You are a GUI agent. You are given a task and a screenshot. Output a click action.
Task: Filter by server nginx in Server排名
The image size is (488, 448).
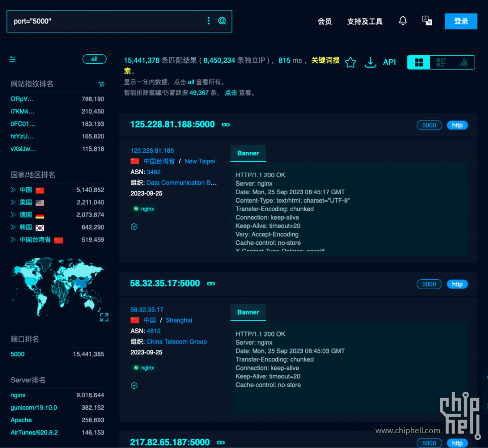pos(18,395)
